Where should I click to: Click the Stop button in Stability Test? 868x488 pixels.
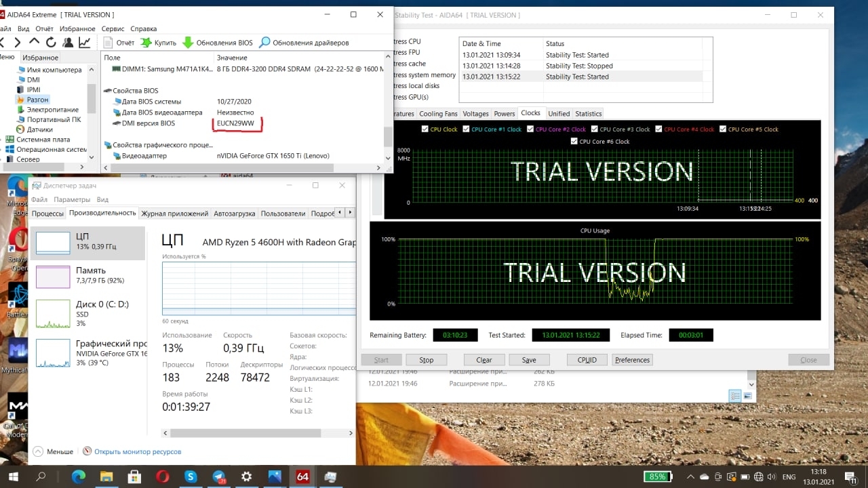pyautogui.click(x=426, y=360)
